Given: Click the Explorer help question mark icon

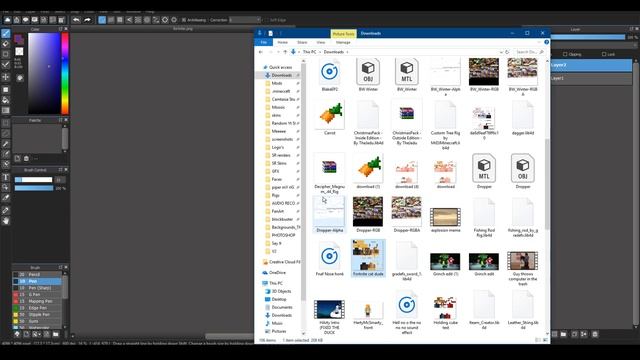Looking at the screenshot, I should click(x=547, y=42).
